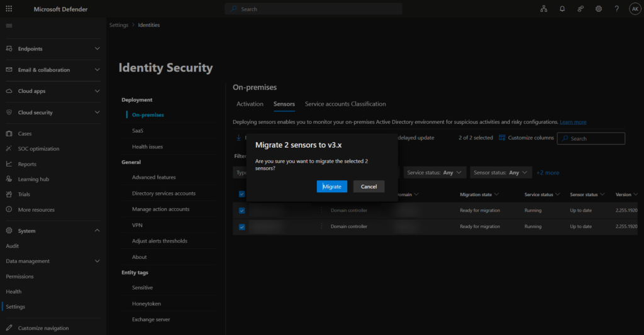Open Directory services accounts
The height and width of the screenshot is (335, 644).
pyautogui.click(x=164, y=194)
